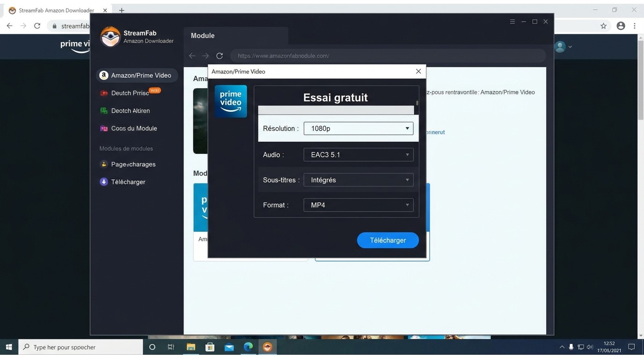Click the Modules de modules label

(126, 149)
